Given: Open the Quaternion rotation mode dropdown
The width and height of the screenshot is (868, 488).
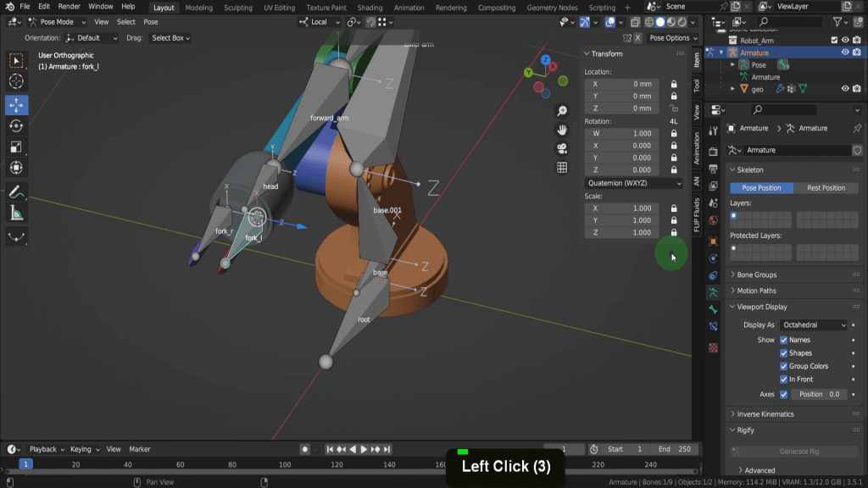Looking at the screenshot, I should tap(634, 183).
